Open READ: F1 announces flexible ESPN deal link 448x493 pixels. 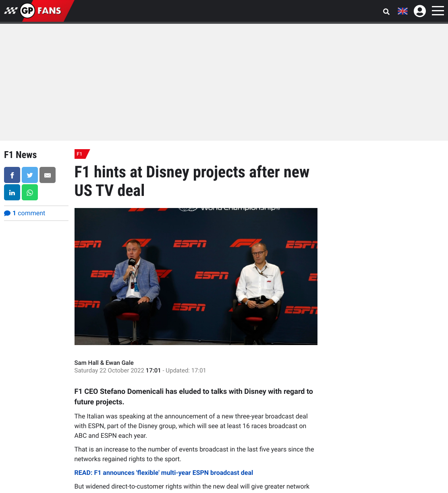click(x=164, y=473)
